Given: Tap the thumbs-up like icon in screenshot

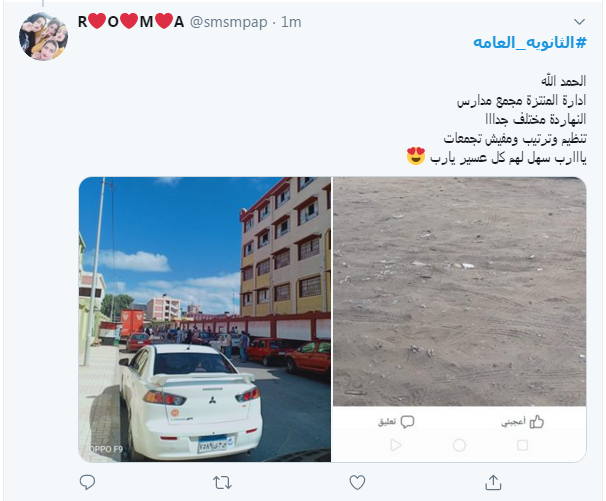Looking at the screenshot, I should coord(537,422).
